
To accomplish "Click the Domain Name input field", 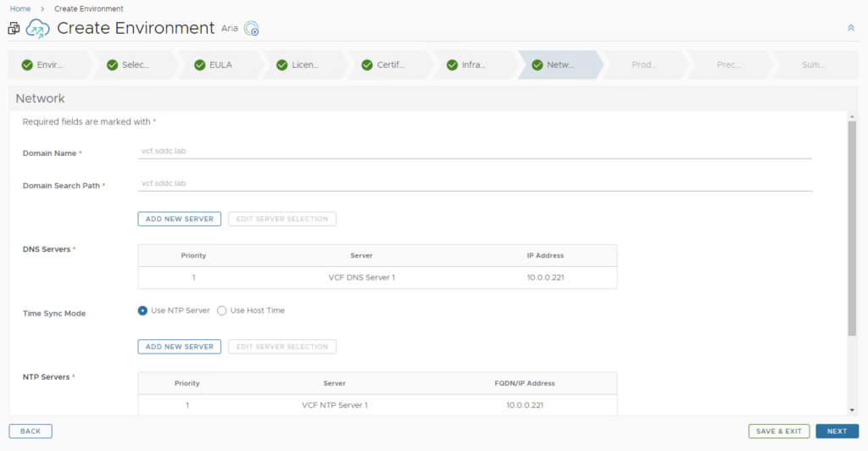I will click(x=475, y=151).
